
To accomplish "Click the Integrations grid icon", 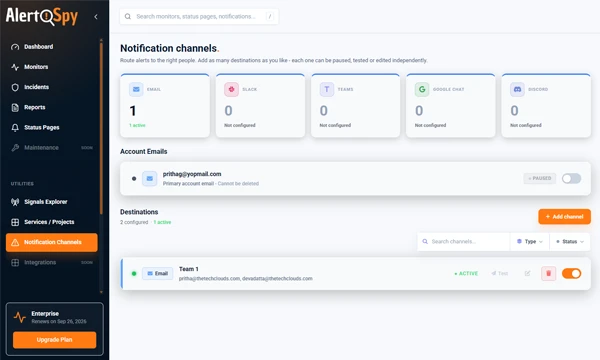I will [x=15, y=262].
